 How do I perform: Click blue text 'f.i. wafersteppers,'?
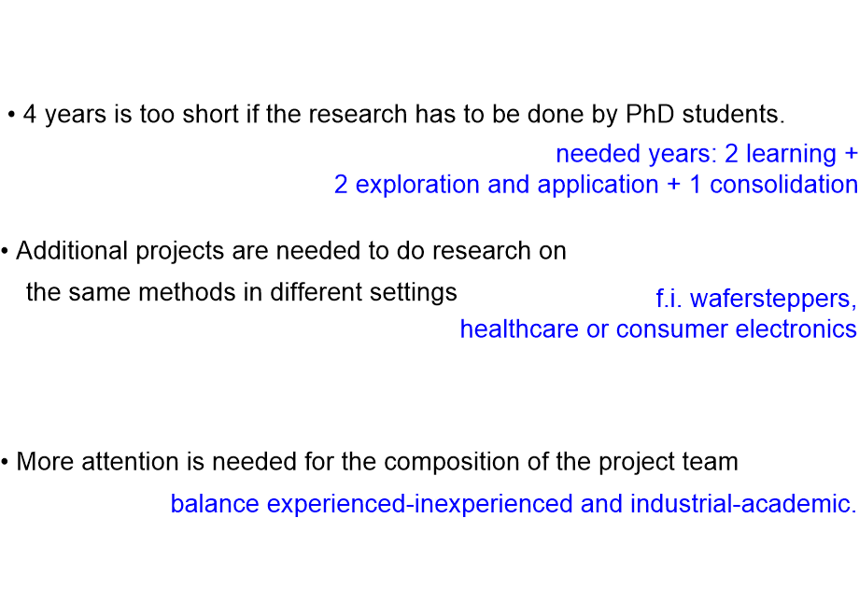coord(756,299)
